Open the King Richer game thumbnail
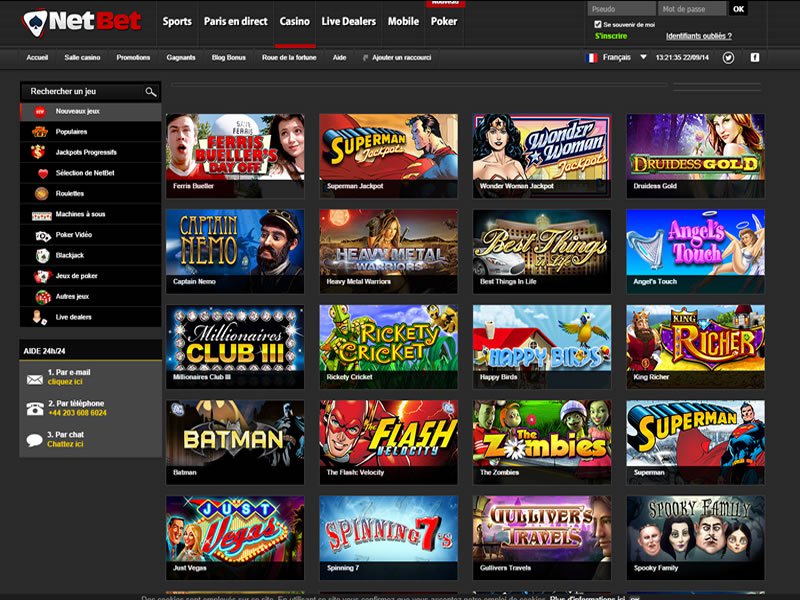 pyautogui.click(x=695, y=346)
